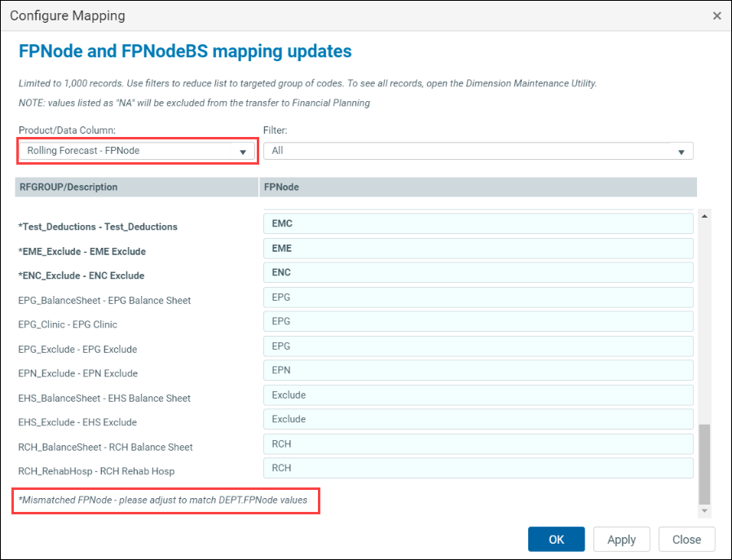Click the Close button at bottom
The height and width of the screenshot is (560, 732).
pyautogui.click(x=686, y=540)
